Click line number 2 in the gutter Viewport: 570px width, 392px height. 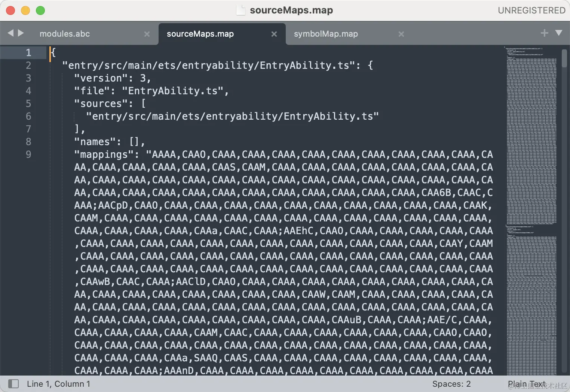pos(28,65)
